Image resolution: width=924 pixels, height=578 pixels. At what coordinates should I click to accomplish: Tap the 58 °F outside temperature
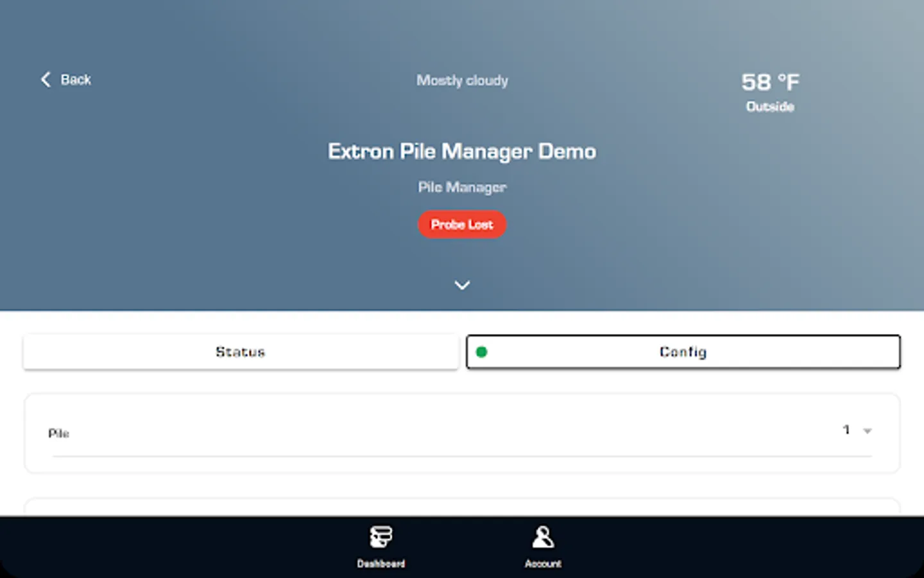click(x=770, y=82)
